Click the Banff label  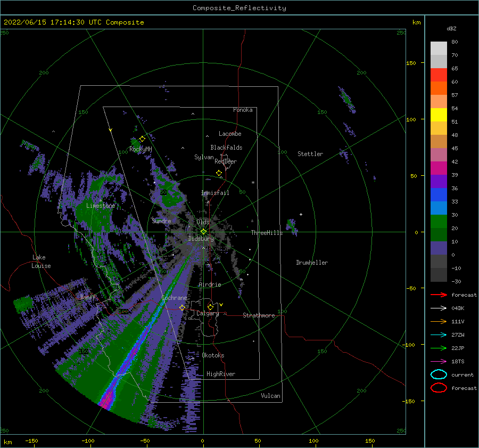[88, 297]
